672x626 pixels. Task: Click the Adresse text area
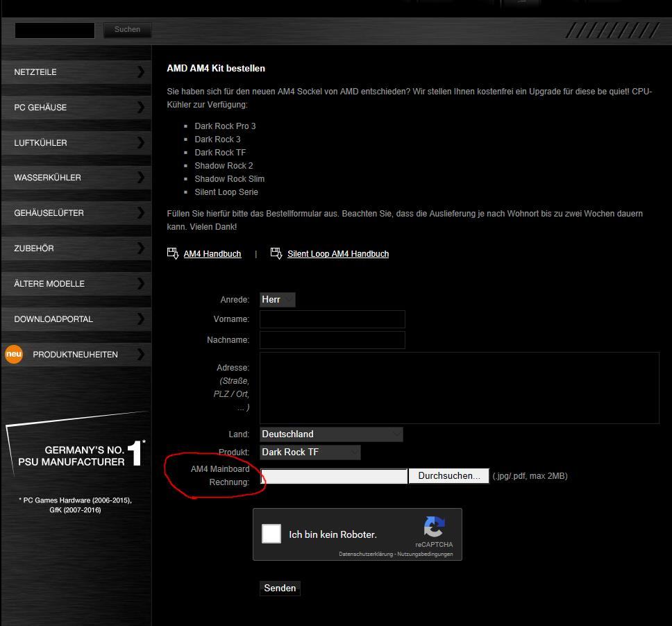tap(460, 388)
